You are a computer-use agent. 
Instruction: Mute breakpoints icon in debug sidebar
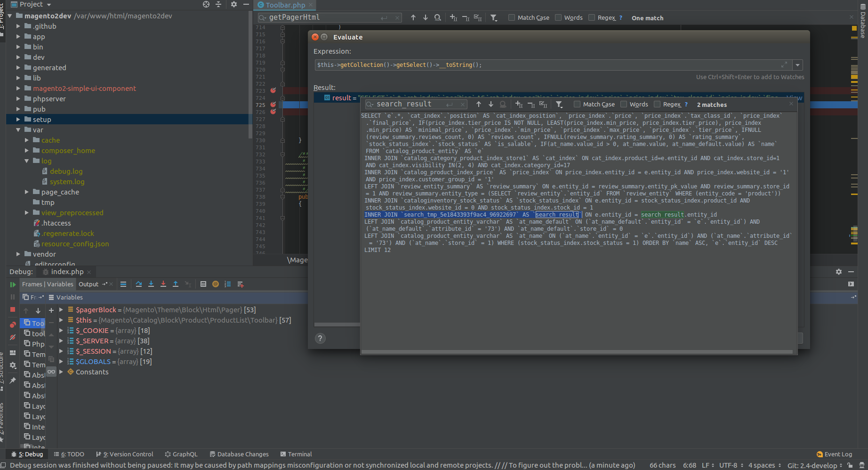tap(13, 337)
